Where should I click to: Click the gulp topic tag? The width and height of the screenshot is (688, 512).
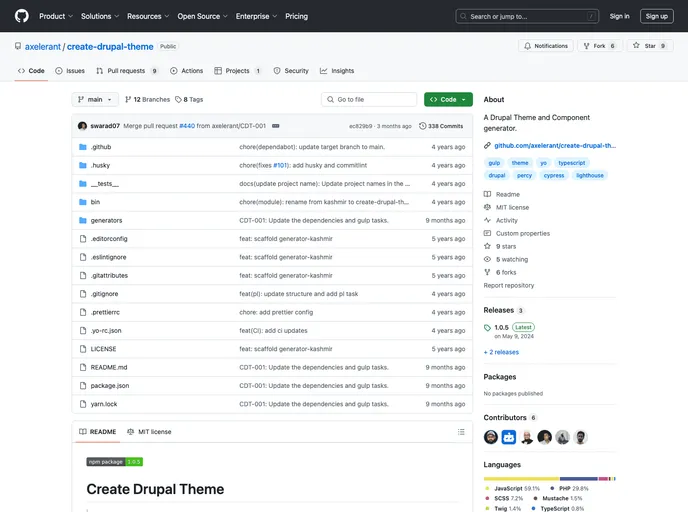click(494, 163)
